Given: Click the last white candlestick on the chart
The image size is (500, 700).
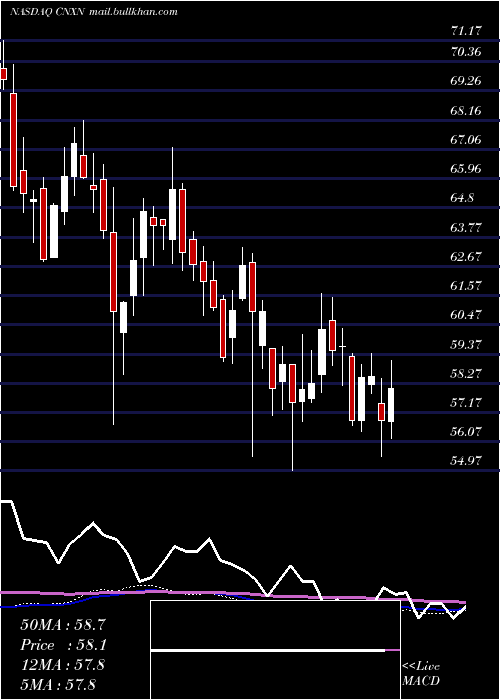Looking at the screenshot, I should pyautogui.click(x=391, y=404).
